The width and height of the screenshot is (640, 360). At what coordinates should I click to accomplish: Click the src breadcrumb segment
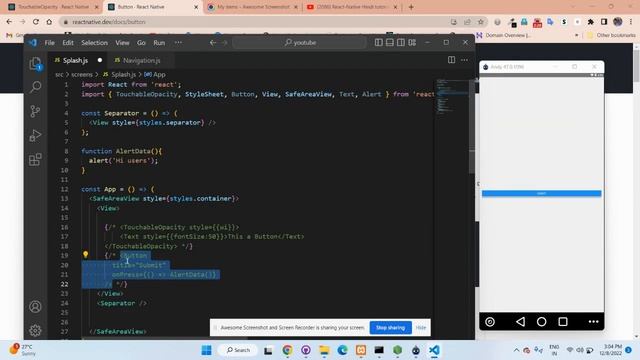point(59,74)
